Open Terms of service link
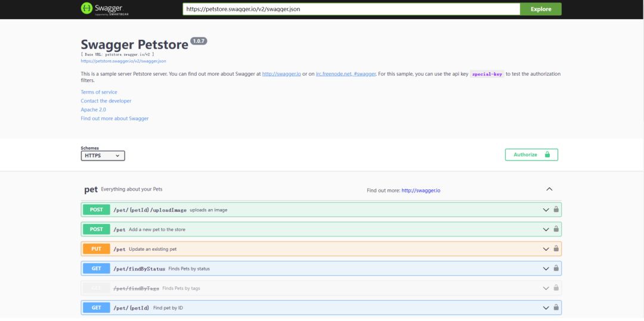 [x=99, y=92]
